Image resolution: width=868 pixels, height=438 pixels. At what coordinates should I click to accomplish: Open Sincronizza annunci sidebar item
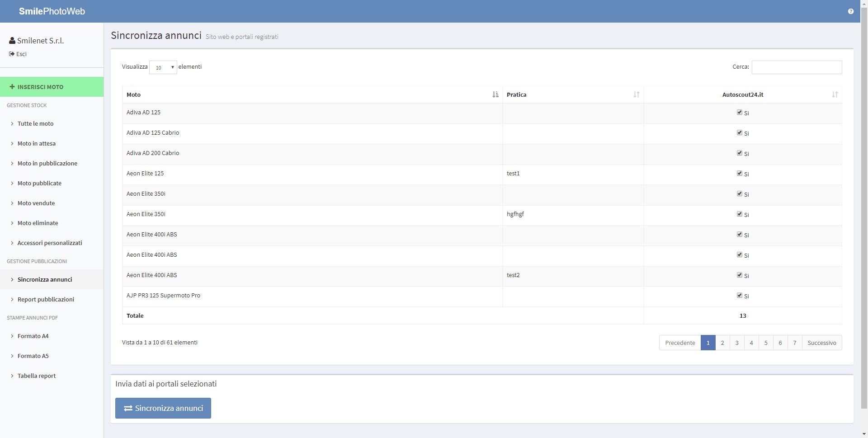point(52,279)
